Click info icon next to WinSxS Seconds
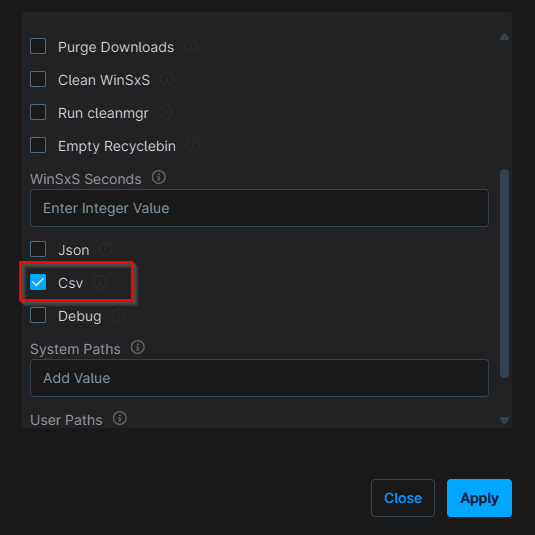The image size is (535, 535). coord(159,177)
